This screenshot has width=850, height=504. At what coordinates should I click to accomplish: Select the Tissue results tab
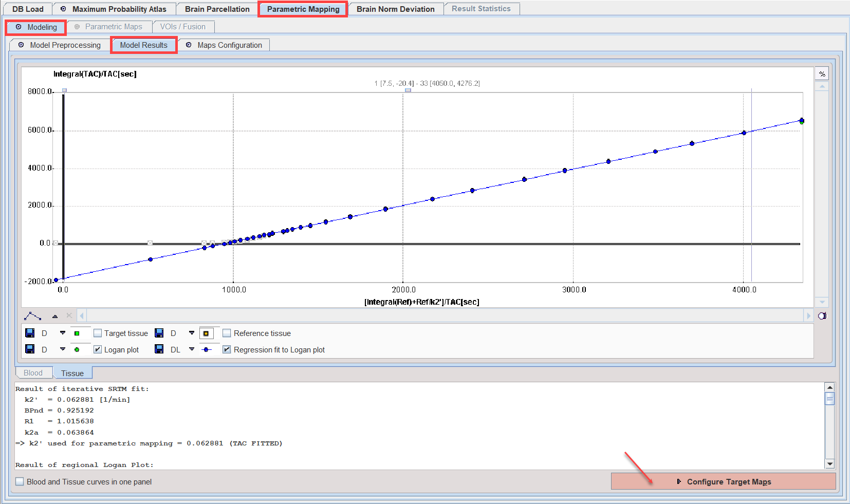click(x=72, y=373)
